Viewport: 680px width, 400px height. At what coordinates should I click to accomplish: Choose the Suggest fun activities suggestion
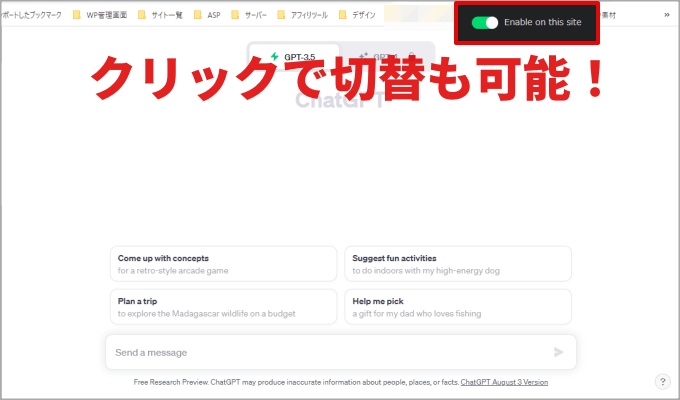coord(458,264)
